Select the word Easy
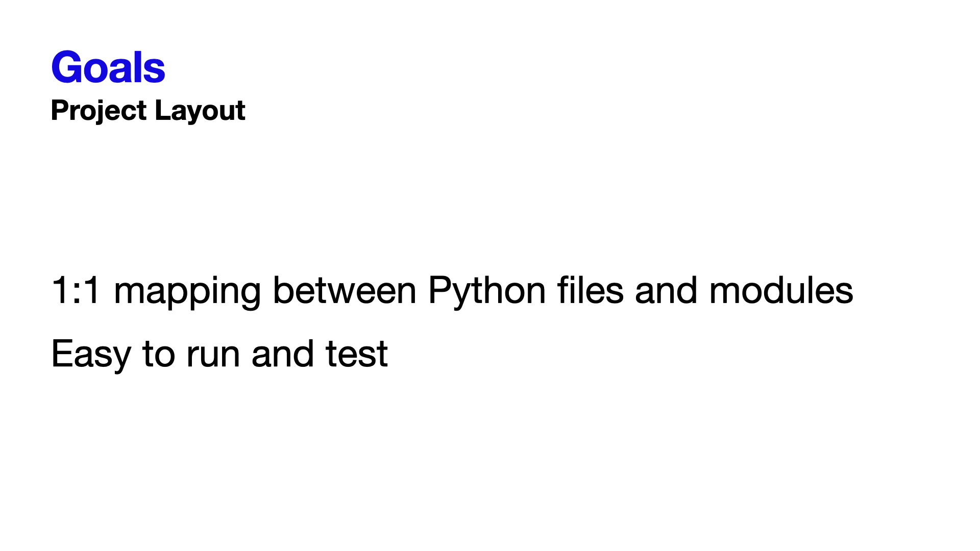Image resolution: width=980 pixels, height=551 pixels. coord(91,356)
